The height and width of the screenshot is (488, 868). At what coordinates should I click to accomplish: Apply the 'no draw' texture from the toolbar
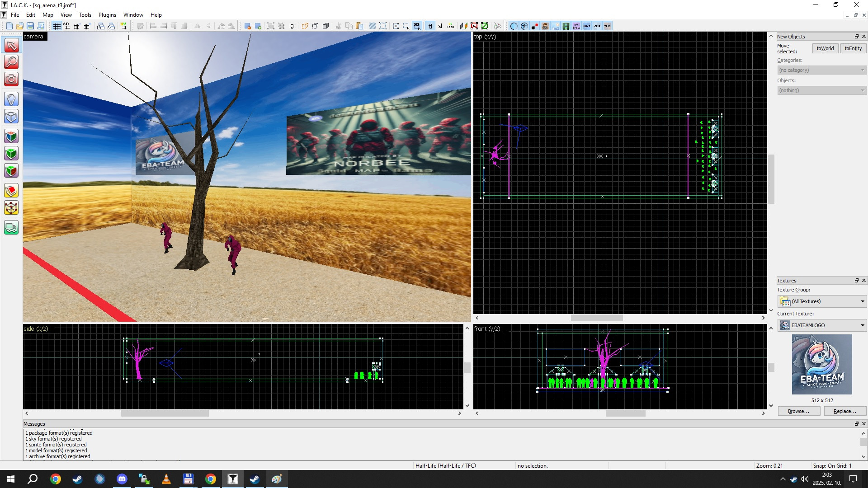click(x=576, y=26)
